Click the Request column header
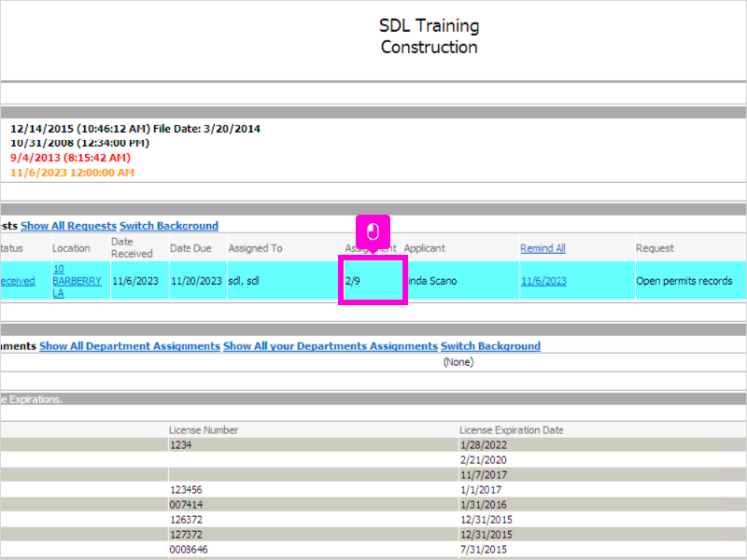The width and height of the screenshot is (747, 560). click(x=655, y=248)
